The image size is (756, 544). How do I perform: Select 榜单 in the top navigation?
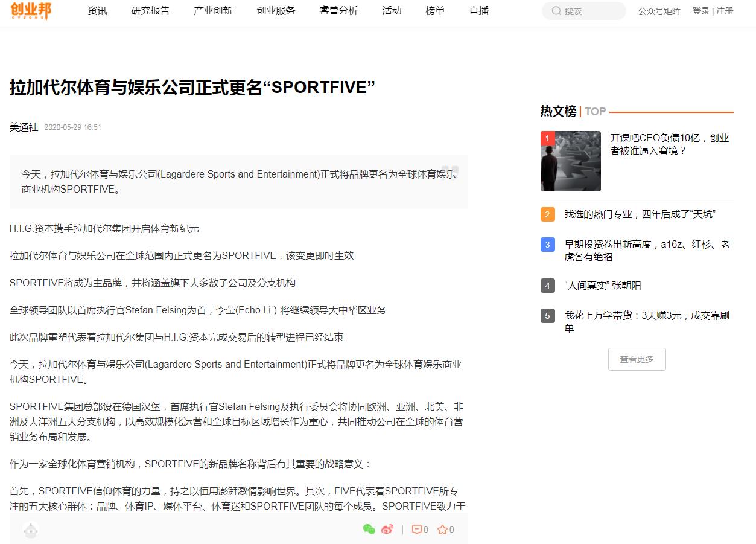435,11
